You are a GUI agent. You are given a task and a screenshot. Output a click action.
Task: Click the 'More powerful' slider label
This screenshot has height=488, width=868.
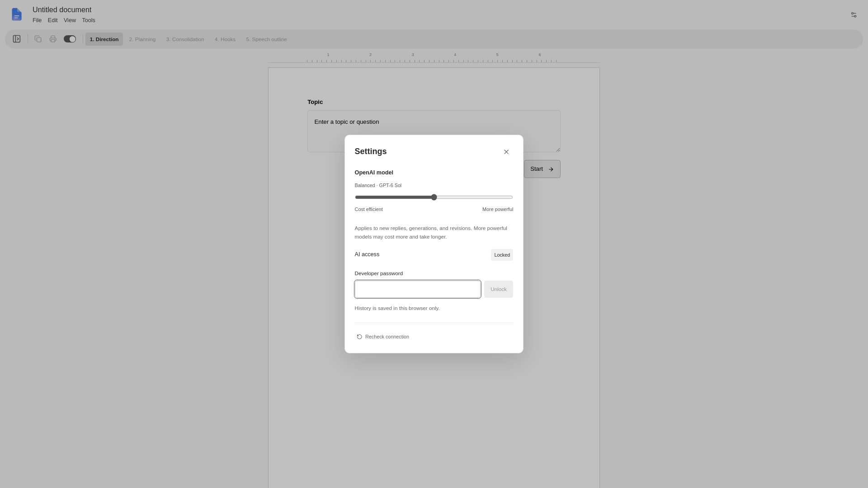498,209
